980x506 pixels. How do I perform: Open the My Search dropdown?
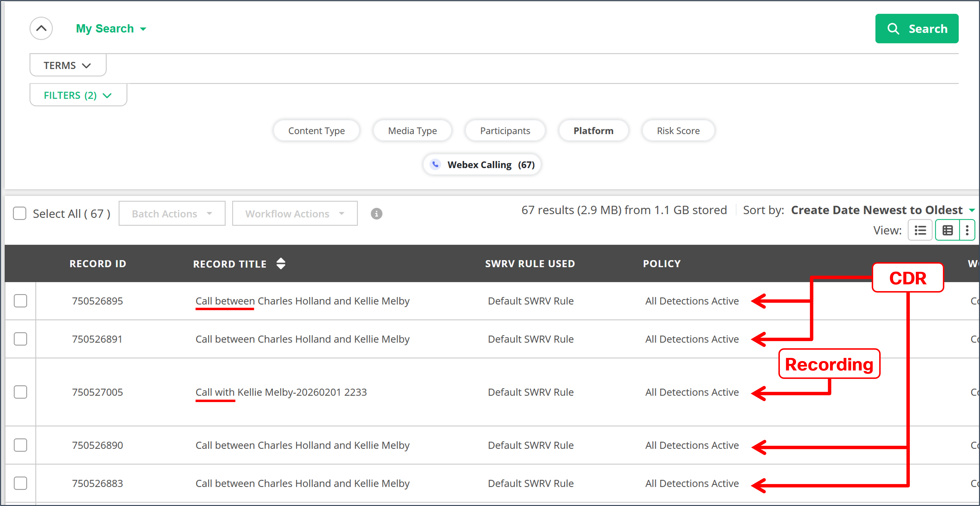(x=111, y=28)
